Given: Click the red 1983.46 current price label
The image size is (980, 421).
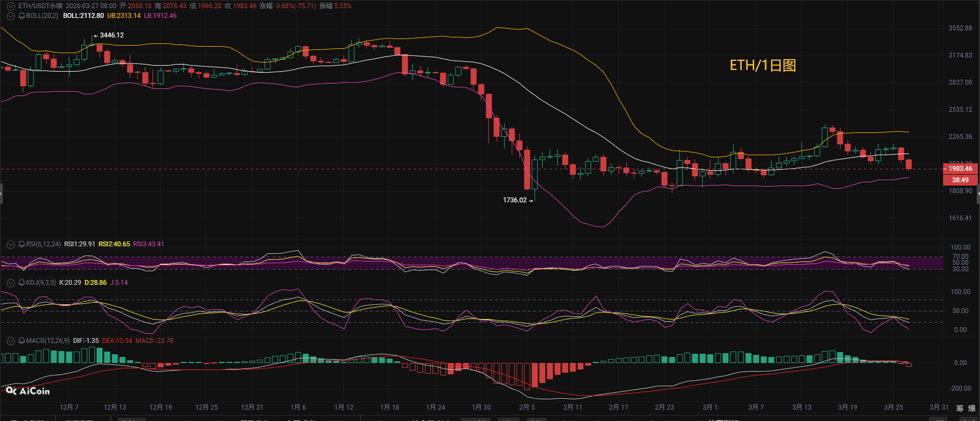Looking at the screenshot, I should coord(960,169).
